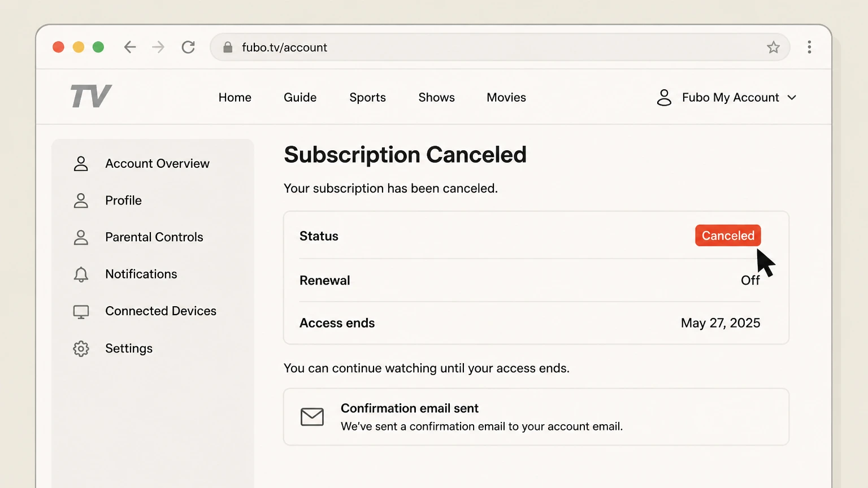Expand the Fubo My Account chevron
The width and height of the screenshot is (868, 488).
792,98
